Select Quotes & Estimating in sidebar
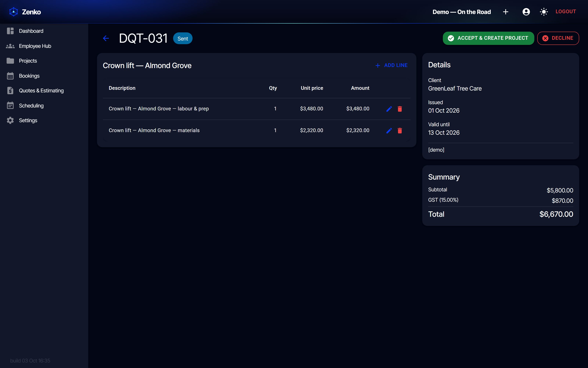The height and width of the screenshot is (368, 588). 44,91
